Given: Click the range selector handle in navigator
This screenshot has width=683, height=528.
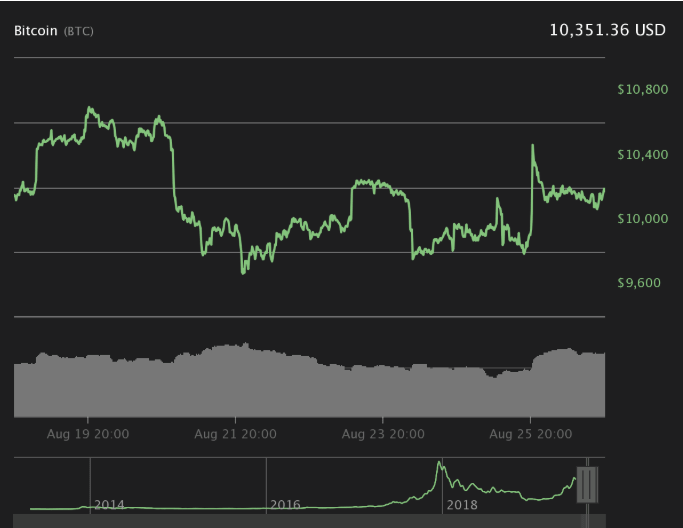Looking at the screenshot, I should [x=587, y=484].
